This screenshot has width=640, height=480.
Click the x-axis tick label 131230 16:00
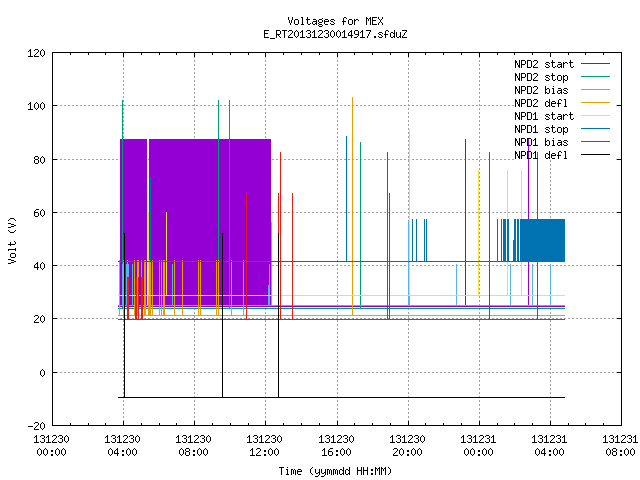[x=336, y=446]
